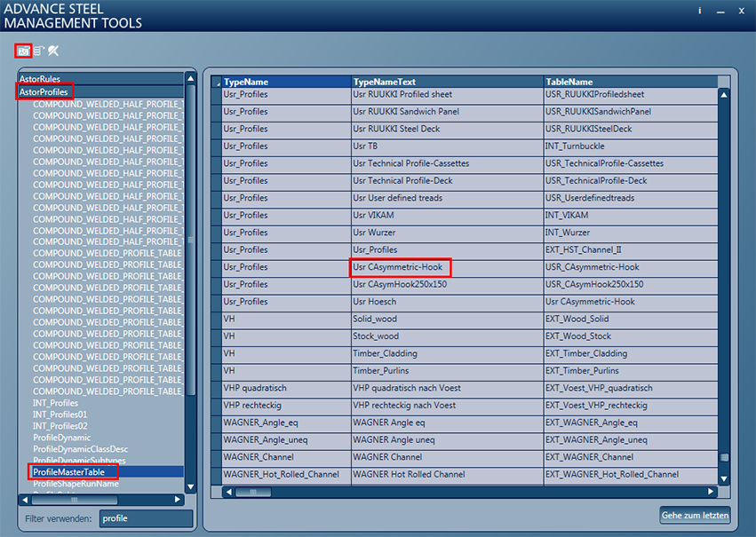
Task: Open the info 'i' button in title bar
Action: pos(700,11)
